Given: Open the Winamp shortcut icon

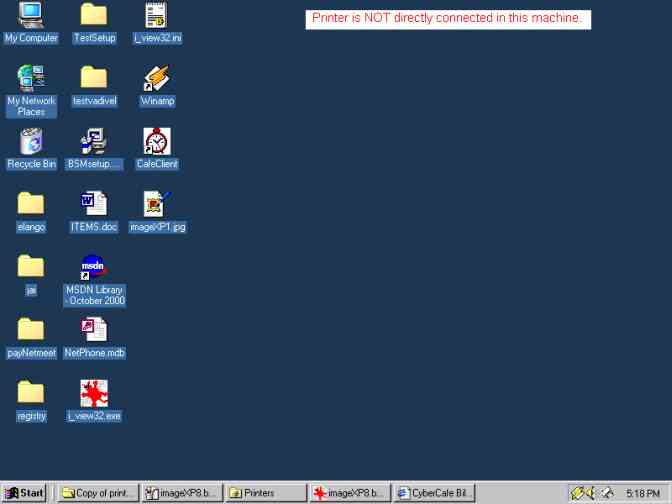Looking at the screenshot, I should [157, 79].
